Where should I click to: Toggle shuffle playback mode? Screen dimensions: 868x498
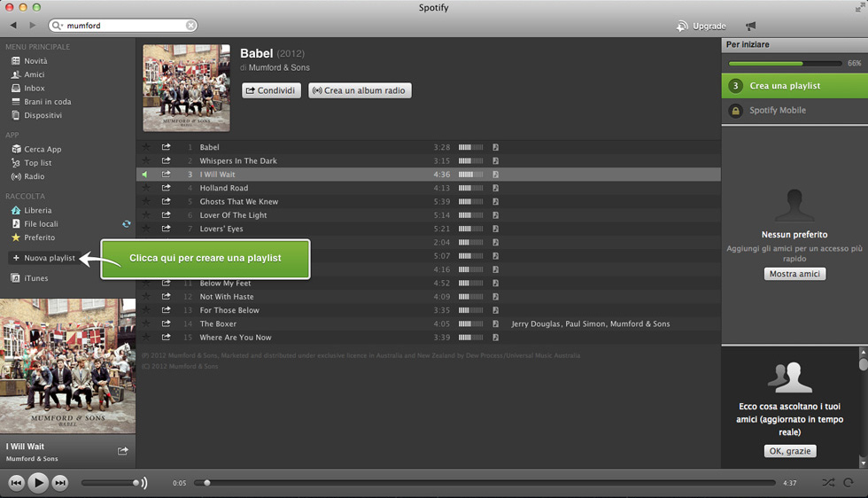pos(827,483)
